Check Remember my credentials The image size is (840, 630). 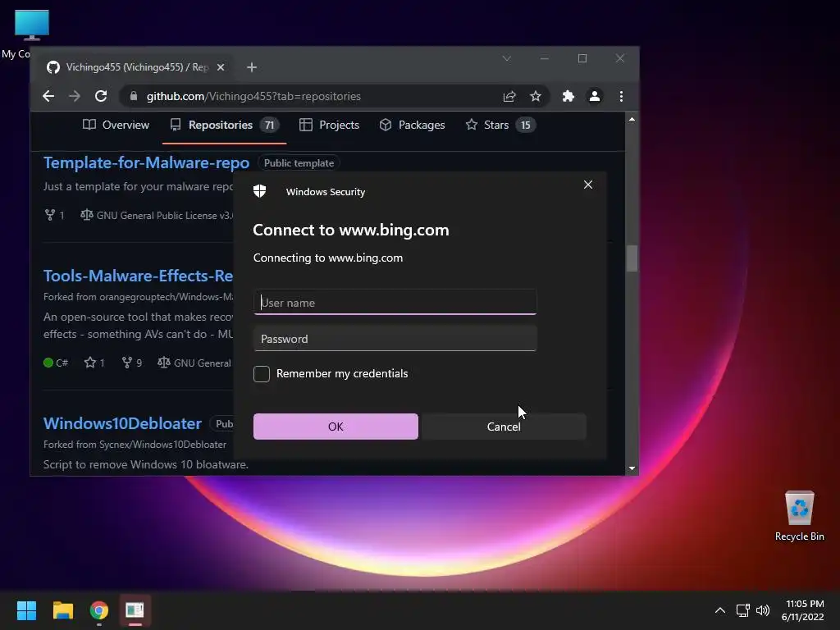click(x=262, y=374)
